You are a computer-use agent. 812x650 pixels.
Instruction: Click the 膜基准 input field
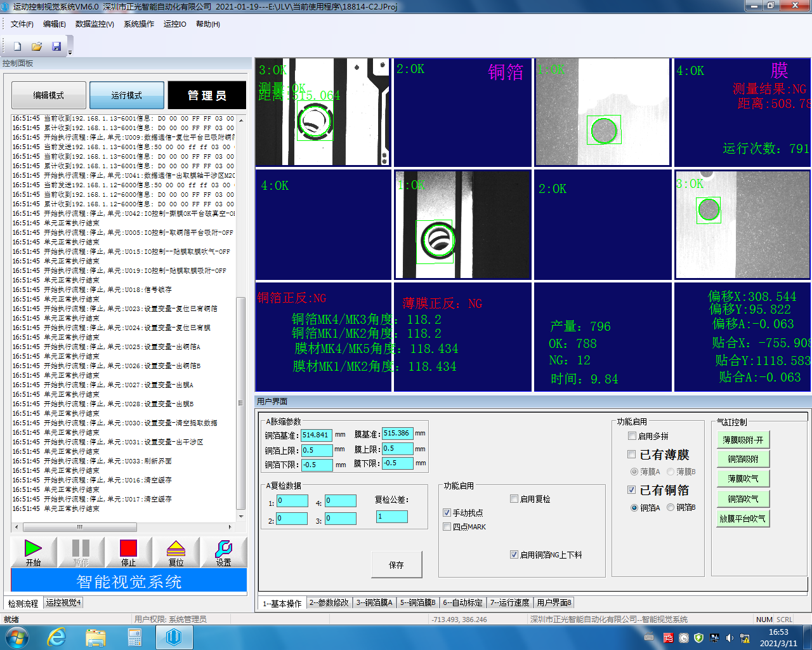398,434
